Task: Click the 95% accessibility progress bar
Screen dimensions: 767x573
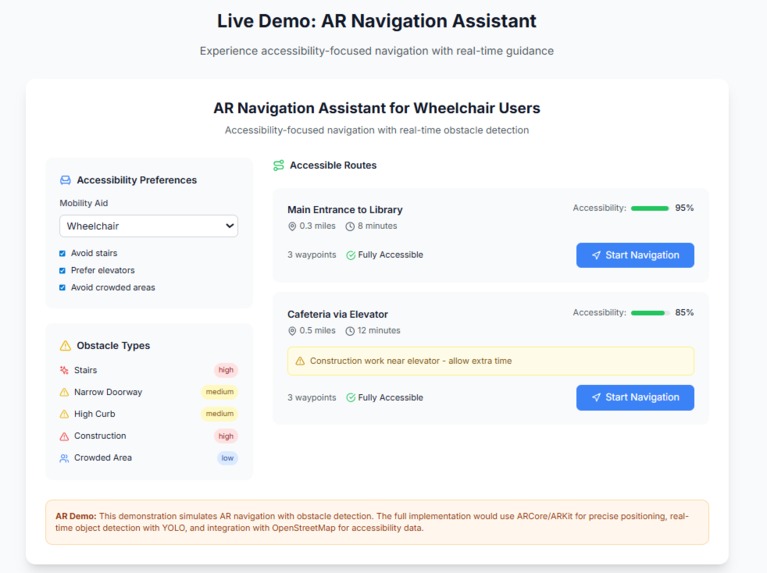Action: (x=650, y=208)
